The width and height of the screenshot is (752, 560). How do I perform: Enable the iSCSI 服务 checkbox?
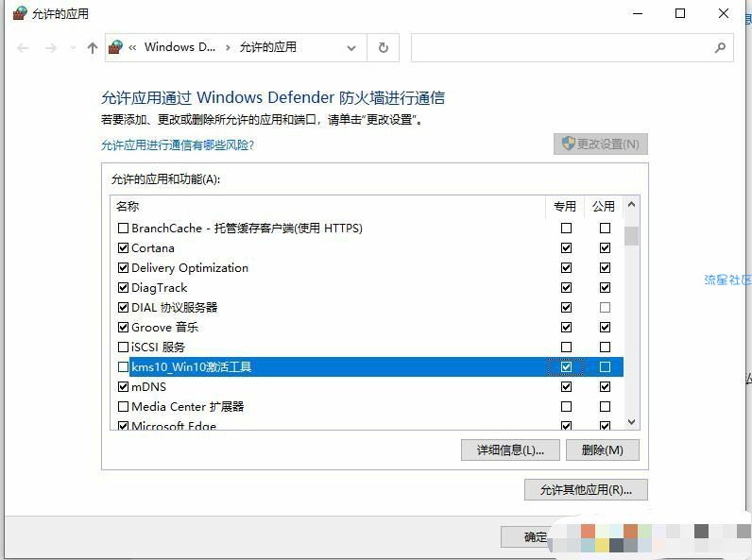click(x=123, y=347)
